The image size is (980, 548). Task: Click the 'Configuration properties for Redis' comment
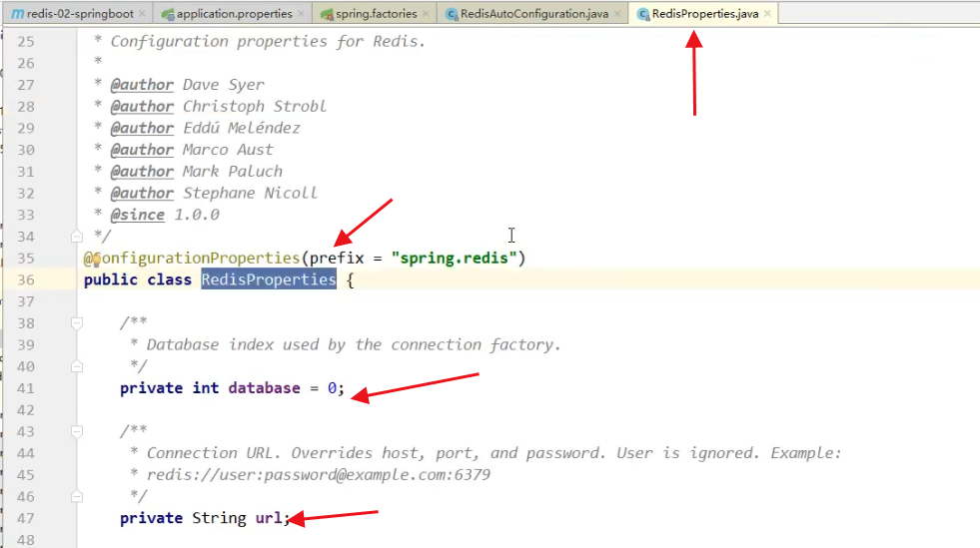[x=268, y=41]
